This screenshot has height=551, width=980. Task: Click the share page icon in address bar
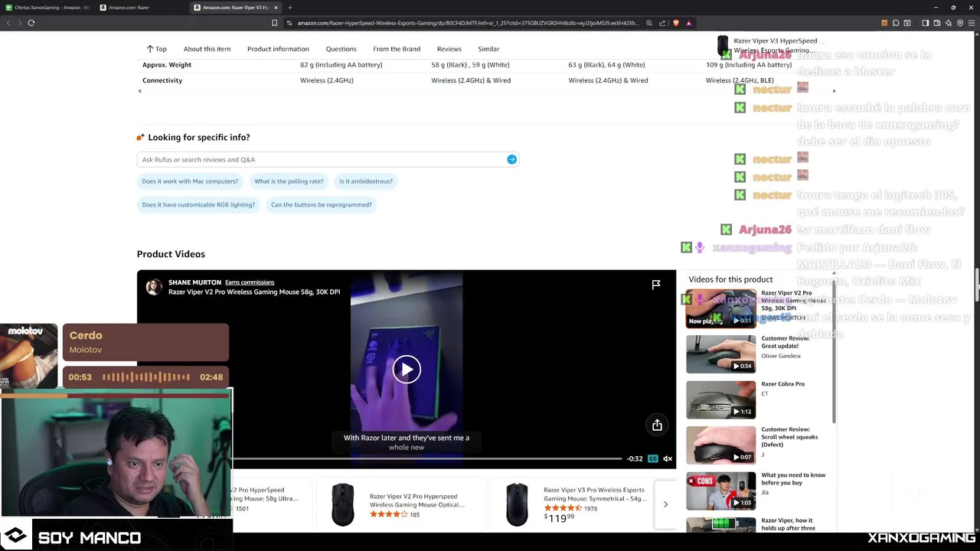point(662,23)
